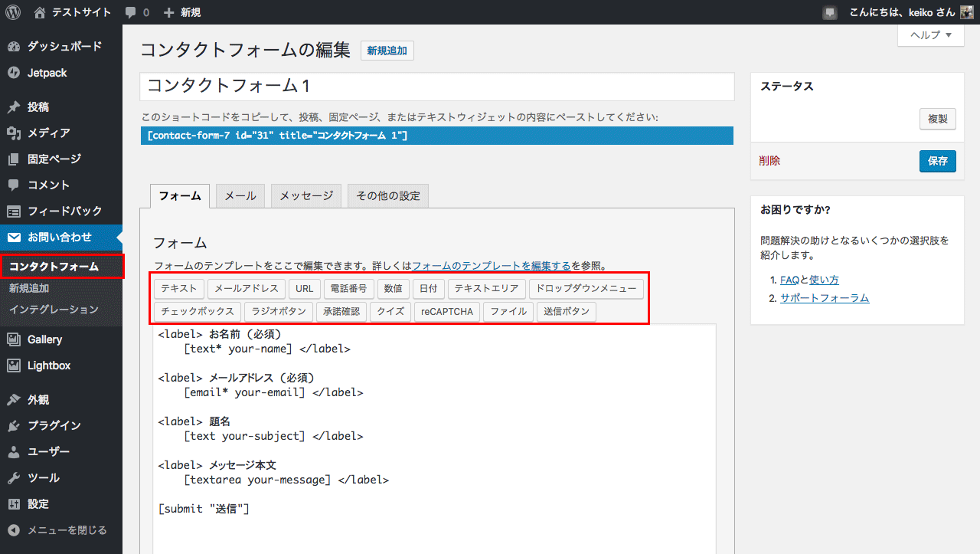Click the 削除 delete link

[770, 161]
